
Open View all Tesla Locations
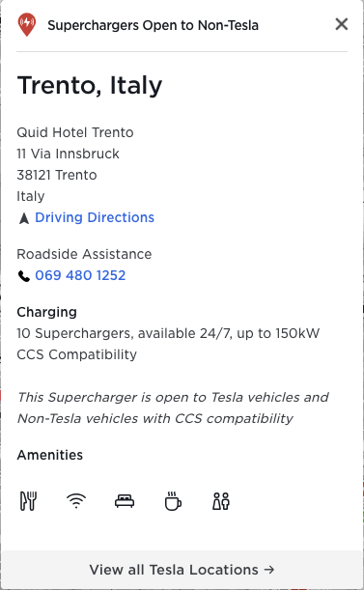tap(182, 570)
